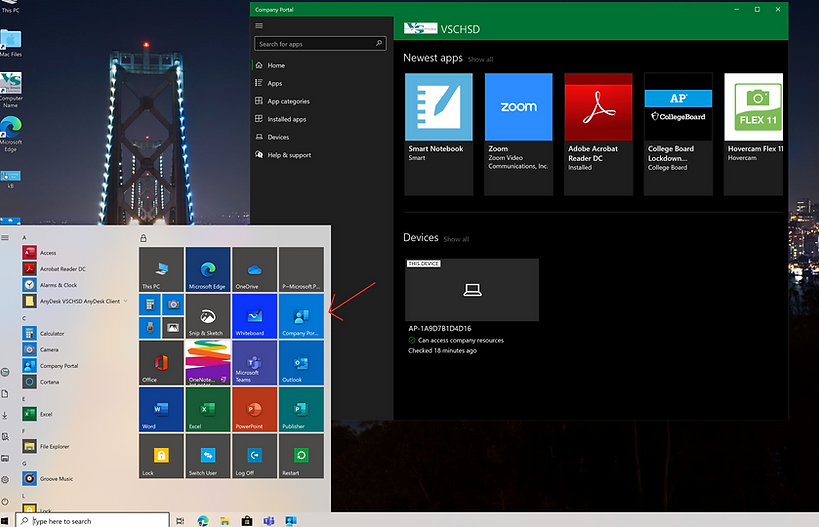819x527 pixels.
Task: Open the P–Microsoft.P... tile in Start menu
Action: (x=301, y=270)
